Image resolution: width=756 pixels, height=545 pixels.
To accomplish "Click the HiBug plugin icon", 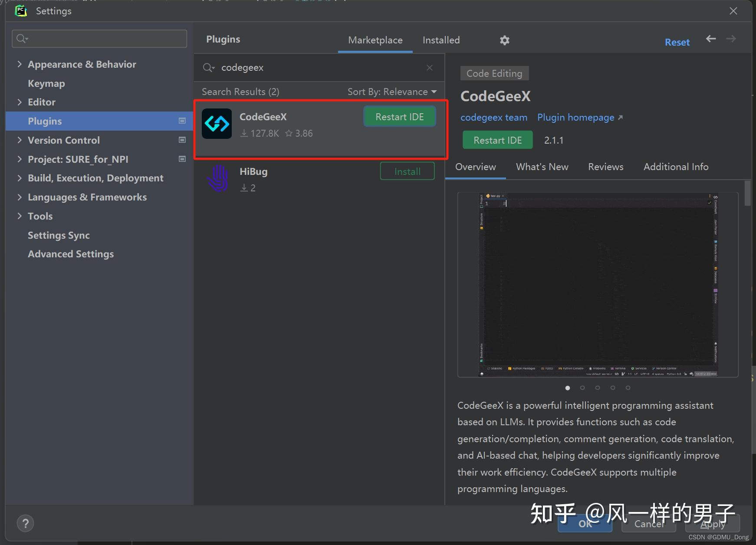I will coord(217,178).
